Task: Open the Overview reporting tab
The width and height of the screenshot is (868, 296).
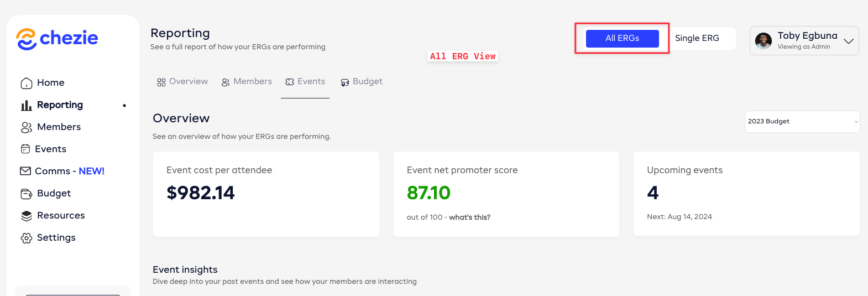Action: (x=182, y=82)
